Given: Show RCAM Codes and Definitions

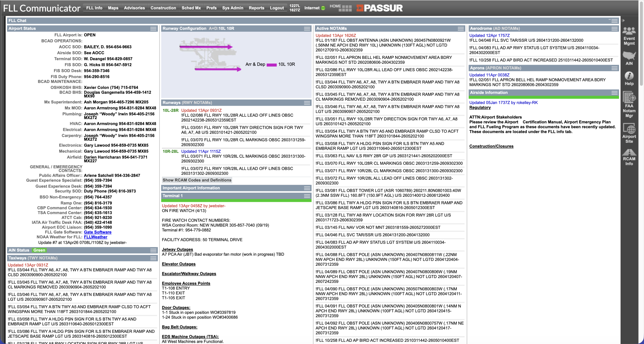Looking at the screenshot, I should click(x=197, y=180).
